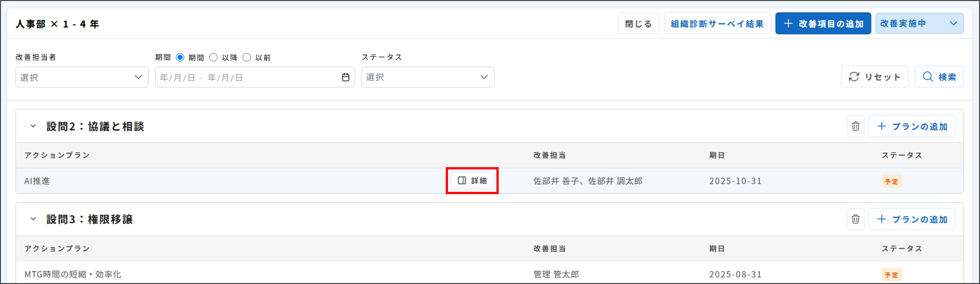Image resolution: width=980 pixels, height=284 pixels.
Task: Click trash icon for 設問3 権限移譲
Action: click(x=855, y=219)
